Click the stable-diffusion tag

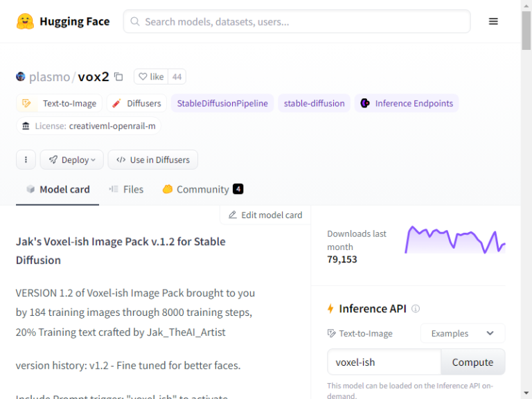pyautogui.click(x=314, y=103)
